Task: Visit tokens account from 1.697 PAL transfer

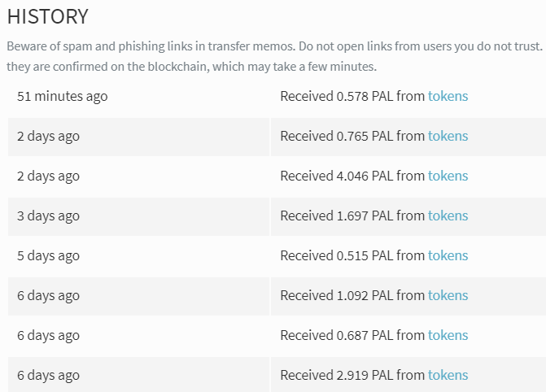Action: [448, 216]
